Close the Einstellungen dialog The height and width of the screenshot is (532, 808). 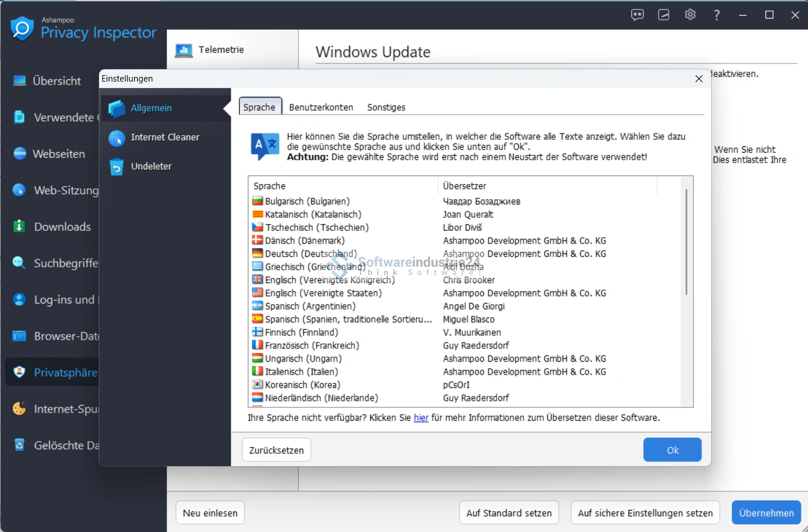[x=698, y=79]
